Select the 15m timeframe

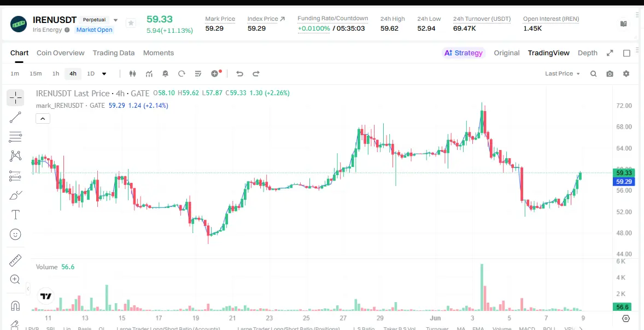pyautogui.click(x=36, y=73)
